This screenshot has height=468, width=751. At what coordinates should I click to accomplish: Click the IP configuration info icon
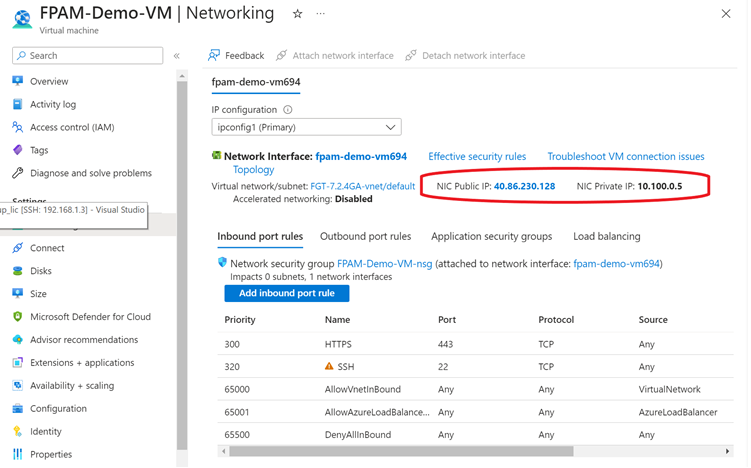coord(288,110)
